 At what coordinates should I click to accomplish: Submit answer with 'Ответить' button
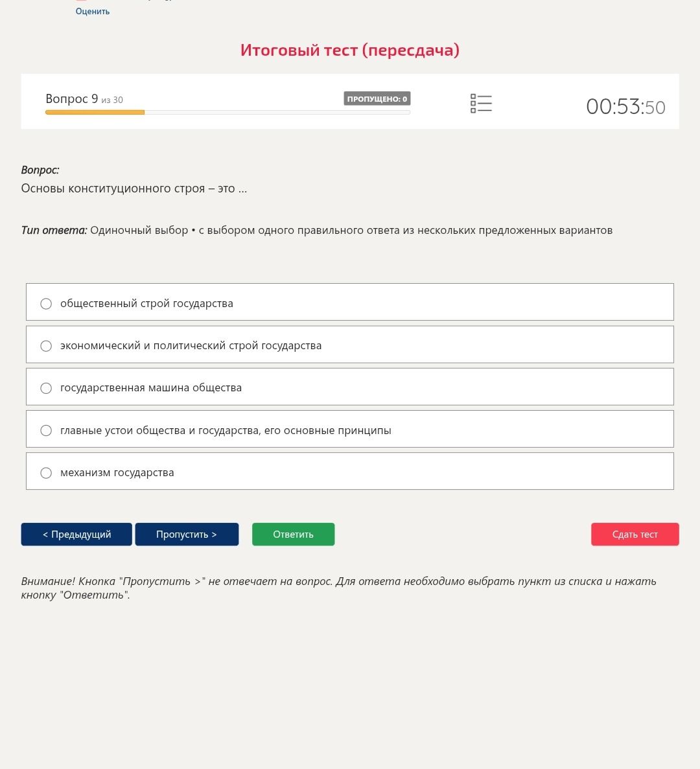[x=294, y=534]
